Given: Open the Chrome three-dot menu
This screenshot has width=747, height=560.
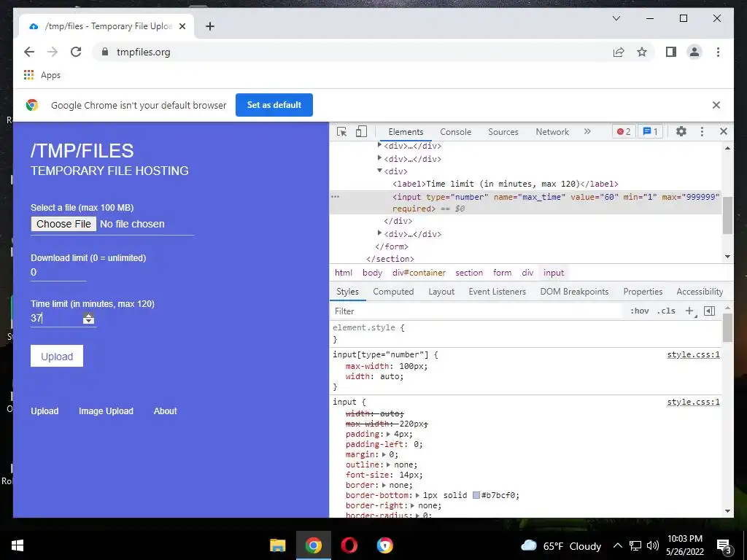Looking at the screenshot, I should [x=718, y=52].
